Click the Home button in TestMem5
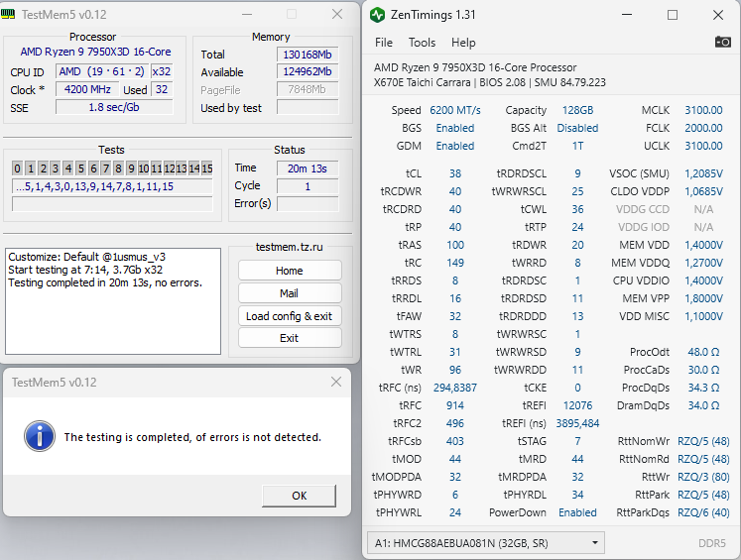Viewport: 741px width, 560px height. pyautogui.click(x=290, y=271)
